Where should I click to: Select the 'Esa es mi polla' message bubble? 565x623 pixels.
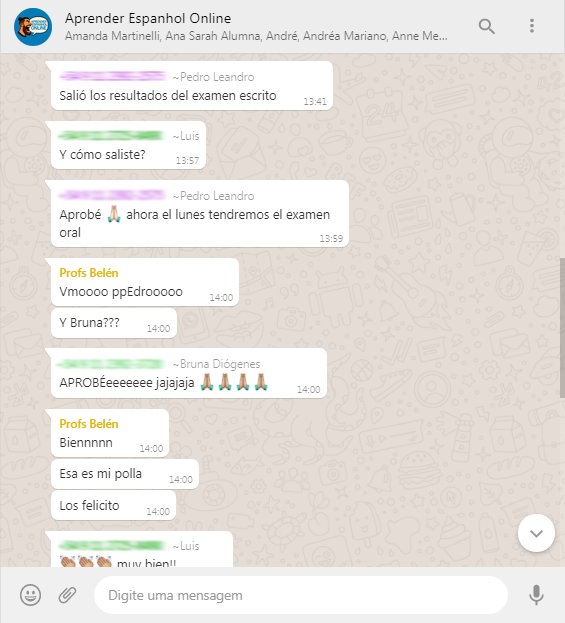tap(125, 474)
